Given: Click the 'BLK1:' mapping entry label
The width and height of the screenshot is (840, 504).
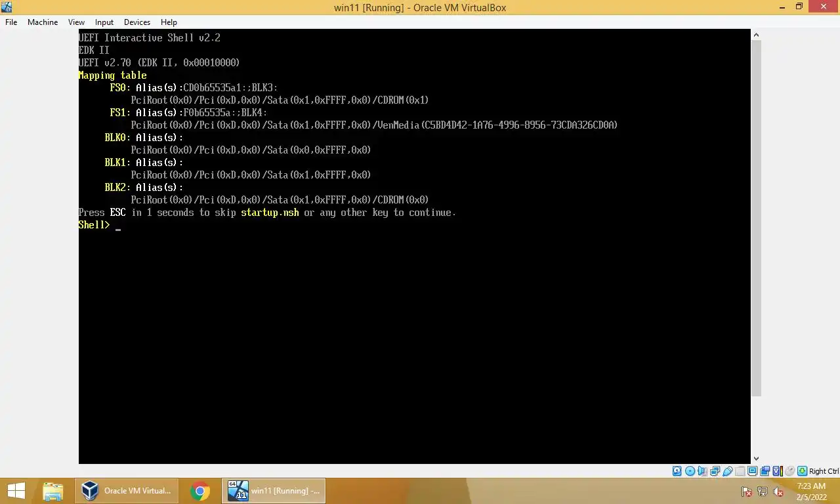Looking at the screenshot, I should [x=117, y=163].
